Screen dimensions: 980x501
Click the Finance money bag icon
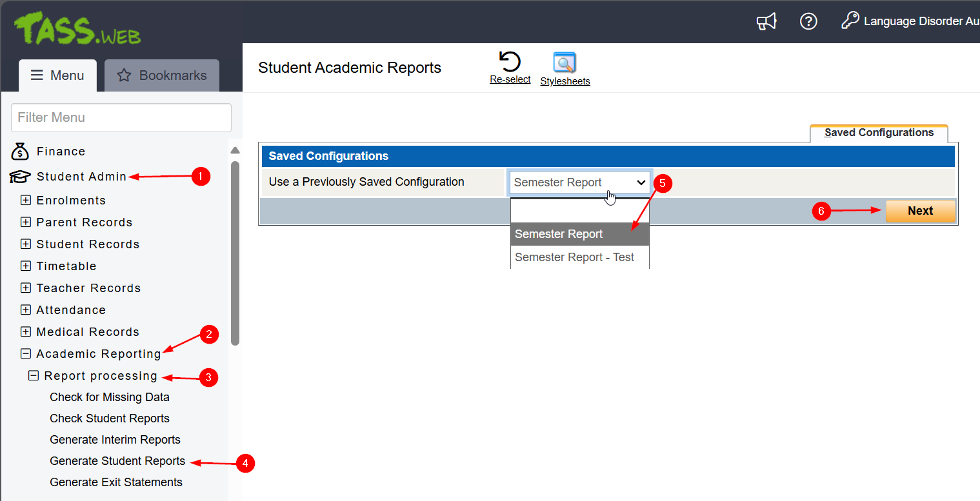(20, 152)
